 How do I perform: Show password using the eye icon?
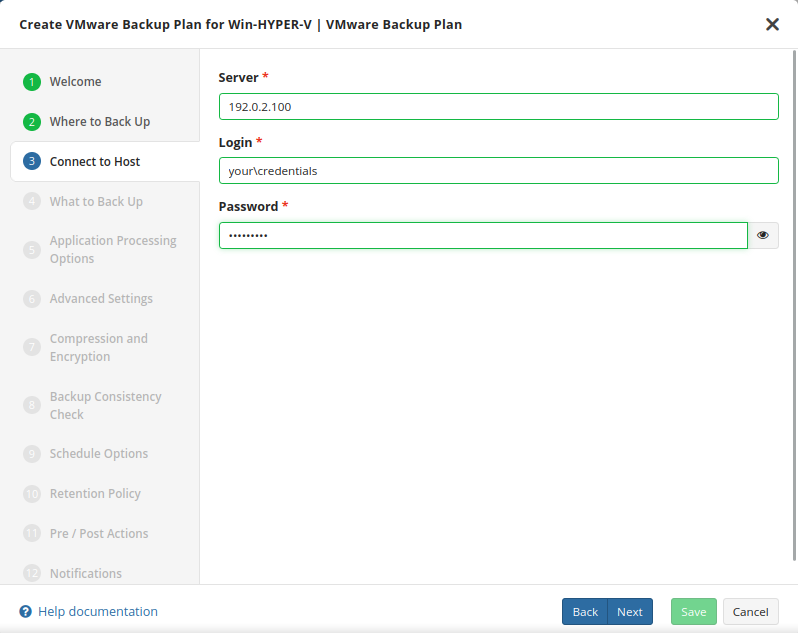[x=763, y=235]
